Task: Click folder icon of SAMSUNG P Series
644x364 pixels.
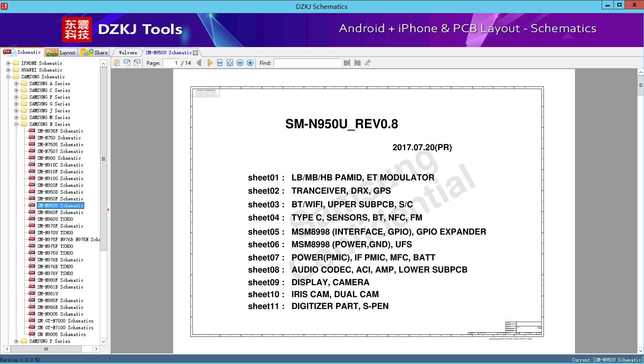Action: 24,341
